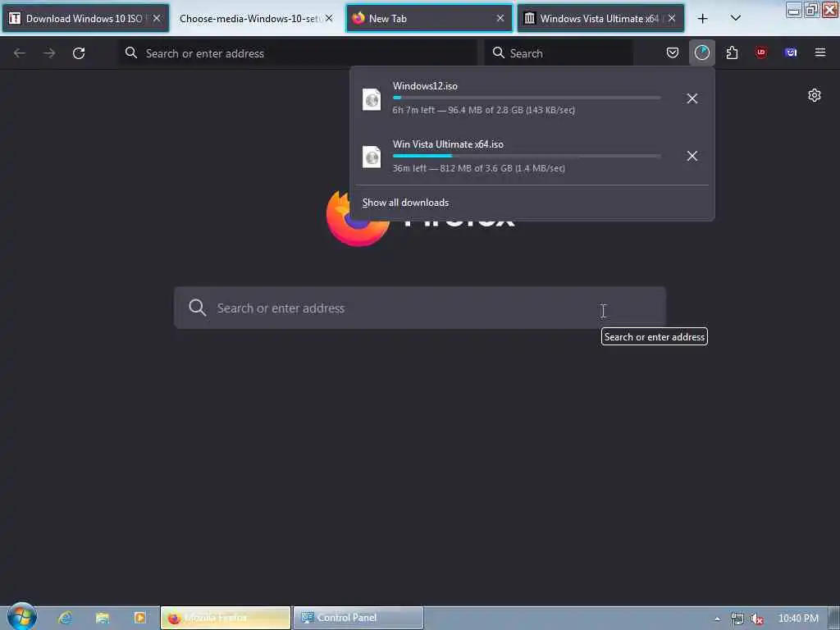Click the purple mask extension icon

(x=791, y=52)
